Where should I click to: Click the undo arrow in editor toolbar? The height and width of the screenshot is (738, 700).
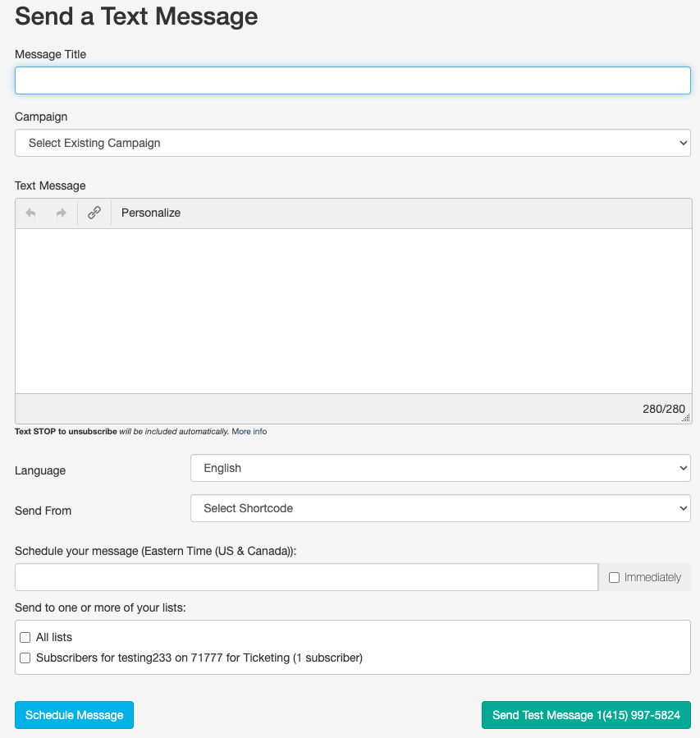click(31, 213)
